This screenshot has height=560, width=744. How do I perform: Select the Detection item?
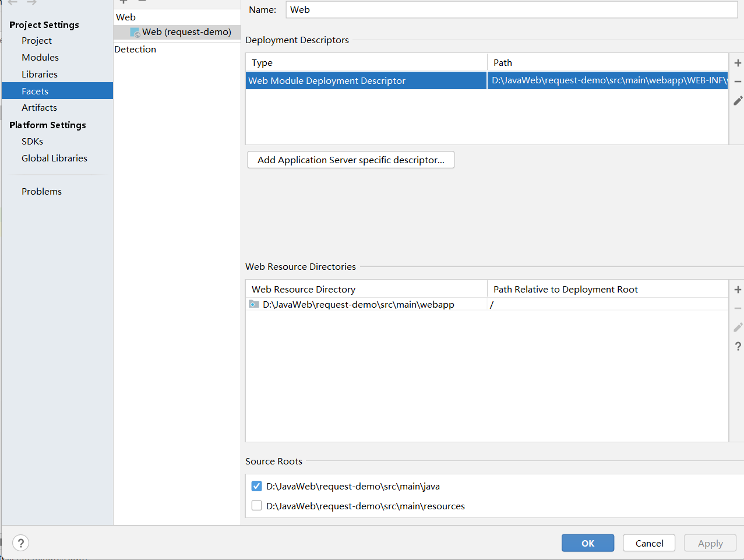pyautogui.click(x=135, y=49)
